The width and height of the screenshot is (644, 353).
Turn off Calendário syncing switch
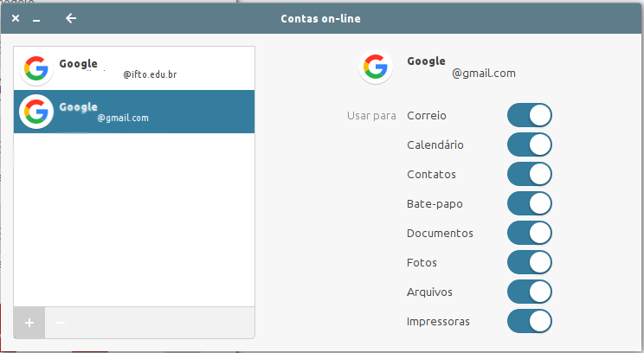tap(530, 144)
